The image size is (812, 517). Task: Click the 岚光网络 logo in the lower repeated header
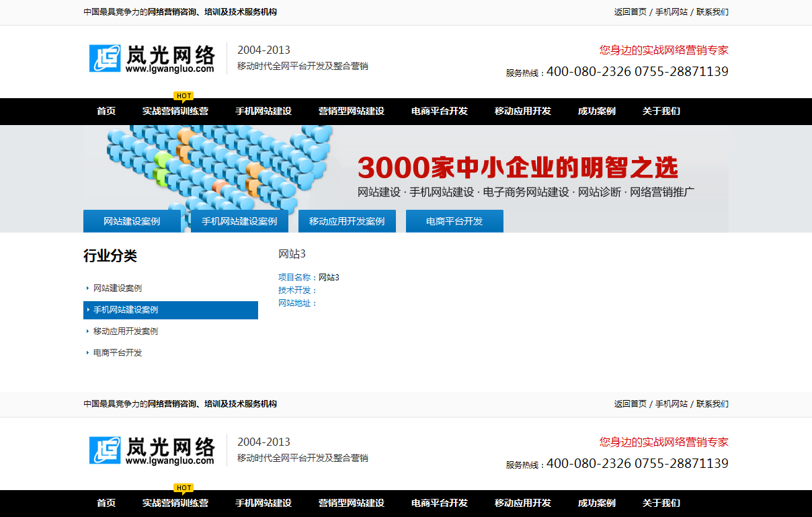pyautogui.click(x=152, y=450)
